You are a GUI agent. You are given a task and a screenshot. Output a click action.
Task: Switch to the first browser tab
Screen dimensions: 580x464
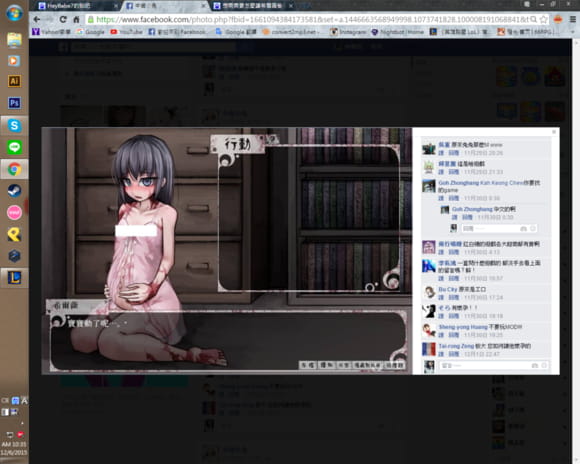click(x=77, y=6)
